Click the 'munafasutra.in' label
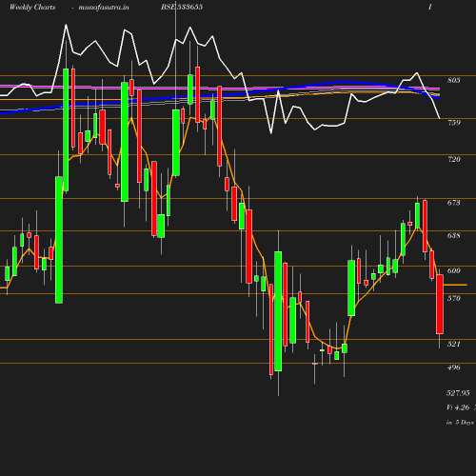 tap(104, 8)
